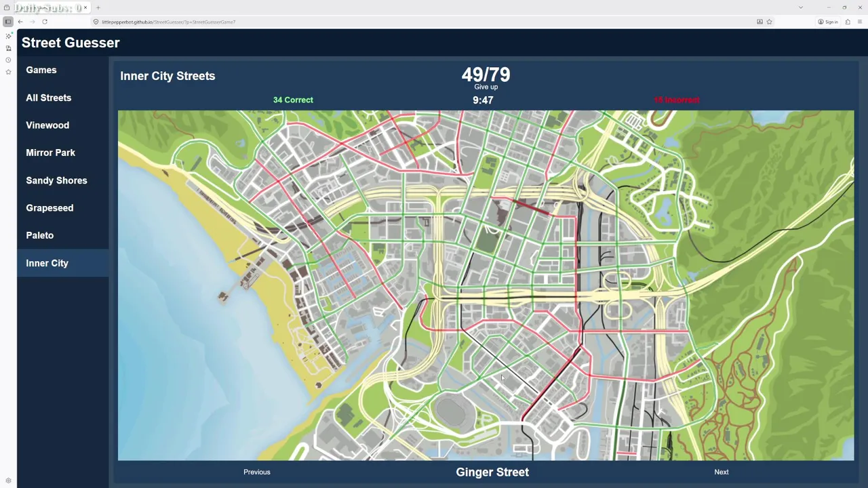List all tabs with the dropdown chevron
The image size is (868, 488).
click(800, 7)
